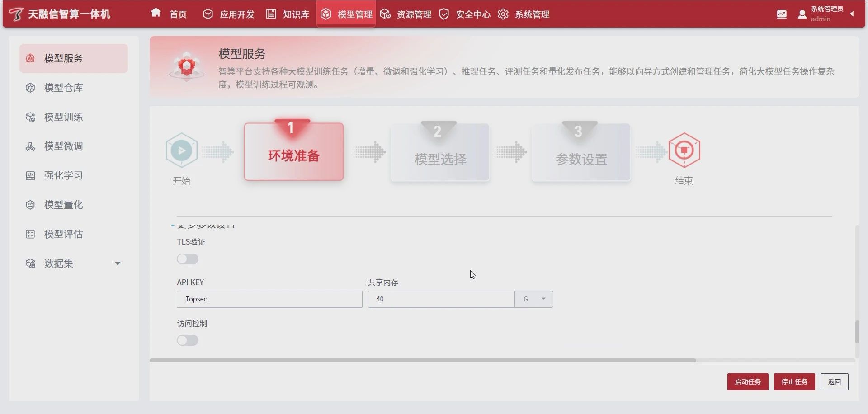This screenshot has width=868, height=414.
Task: Turn on the 访问控制 toggle
Action: click(188, 340)
